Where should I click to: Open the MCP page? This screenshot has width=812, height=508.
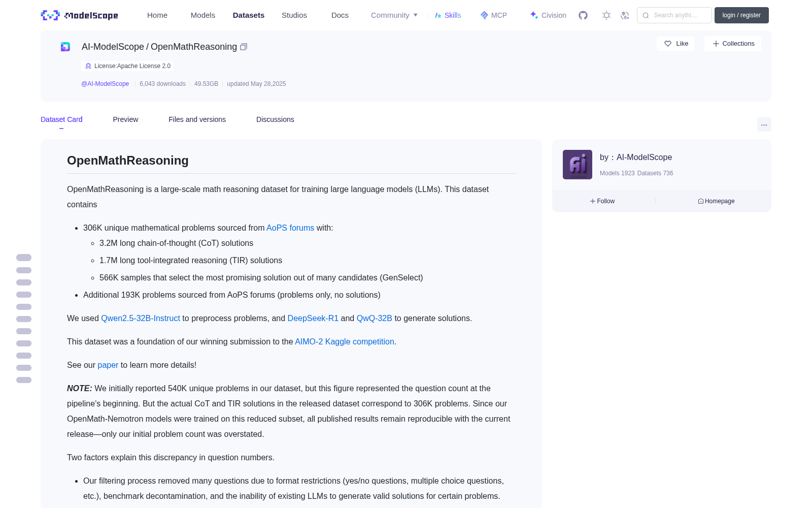click(x=493, y=15)
